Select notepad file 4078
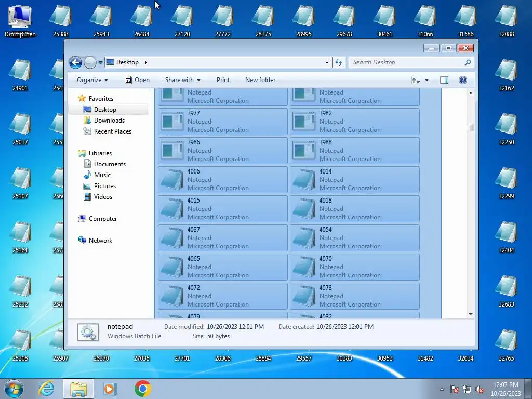The image size is (532, 399). (x=354, y=296)
